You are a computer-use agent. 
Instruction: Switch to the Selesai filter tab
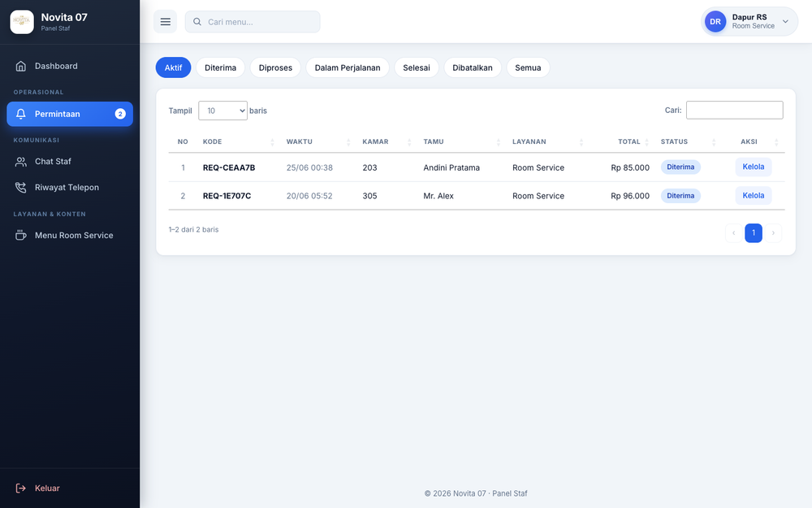(417, 67)
